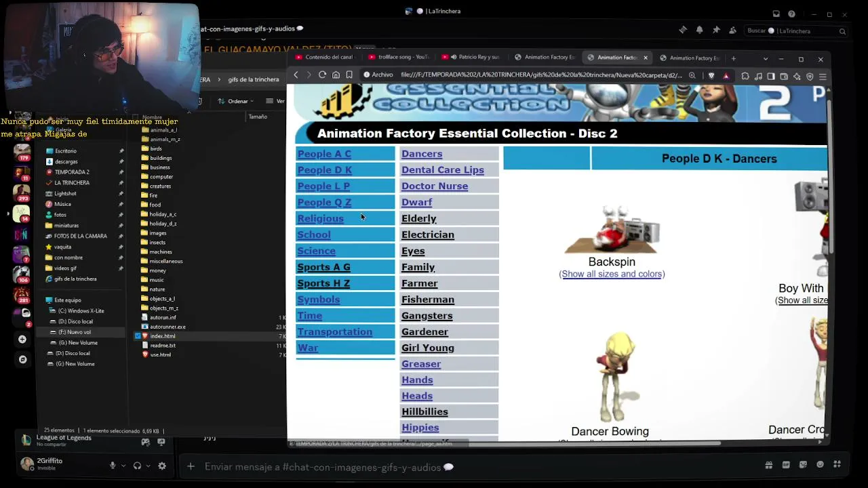Go back in the browser window
The height and width of the screenshot is (488, 868).
296,75
